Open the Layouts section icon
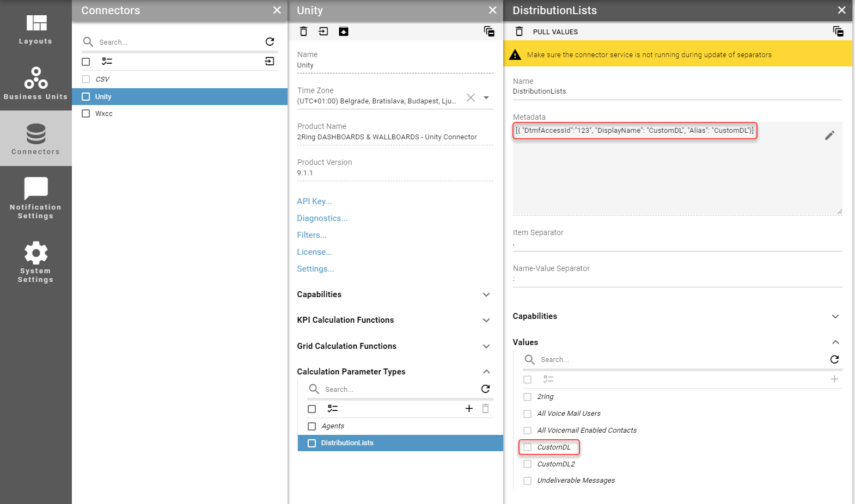Viewport: 855px width, 504px height. pyautogui.click(x=36, y=23)
